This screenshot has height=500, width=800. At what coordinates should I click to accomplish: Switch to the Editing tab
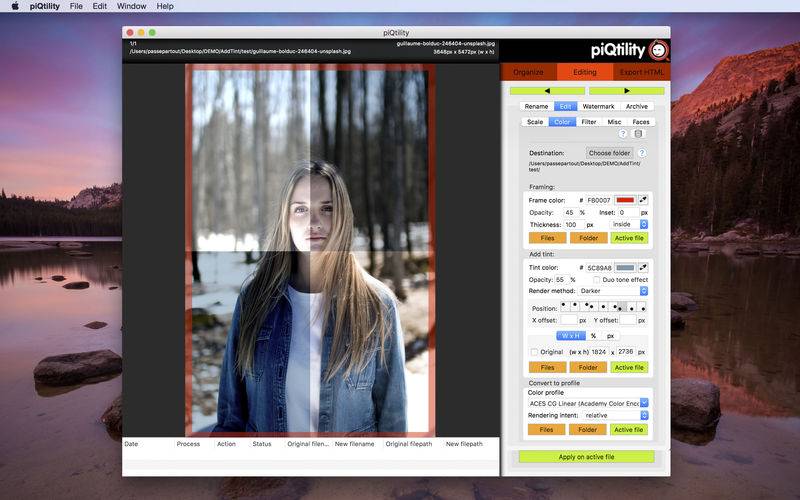[x=585, y=72]
